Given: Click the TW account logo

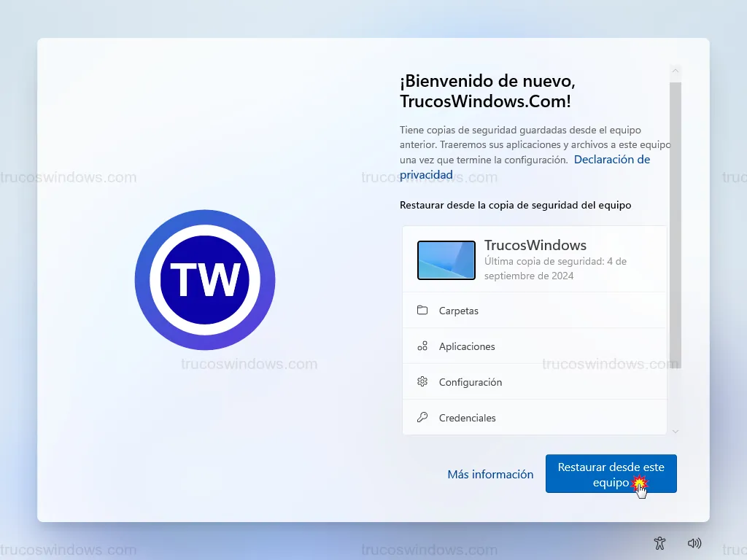Looking at the screenshot, I should (x=205, y=279).
